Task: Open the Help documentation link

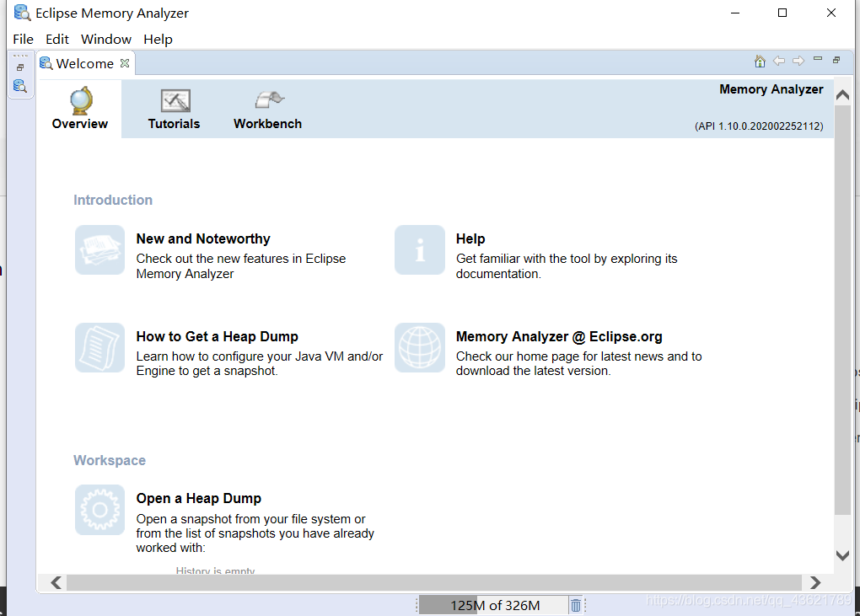Action: point(470,239)
